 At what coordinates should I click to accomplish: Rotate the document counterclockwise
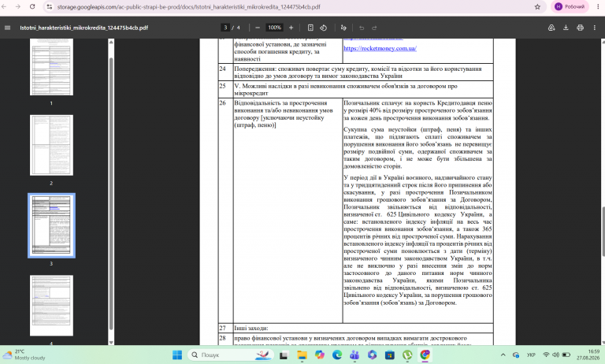(323, 28)
